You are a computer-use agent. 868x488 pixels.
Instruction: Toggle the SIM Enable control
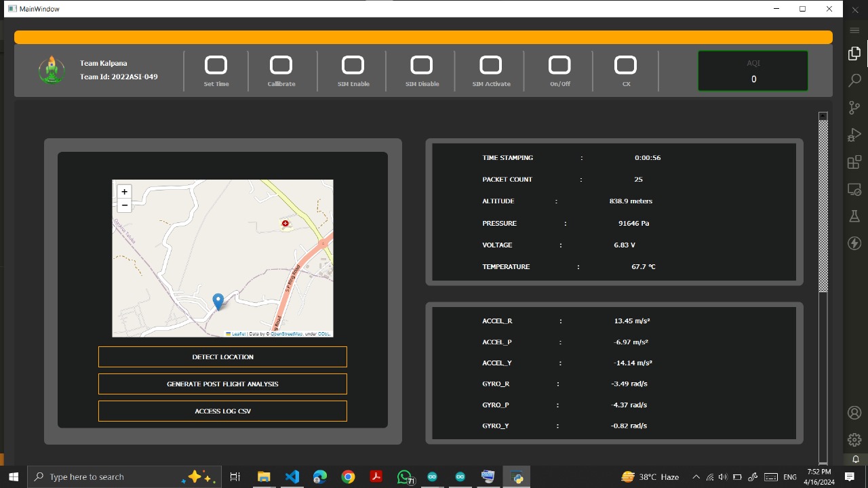click(x=353, y=65)
